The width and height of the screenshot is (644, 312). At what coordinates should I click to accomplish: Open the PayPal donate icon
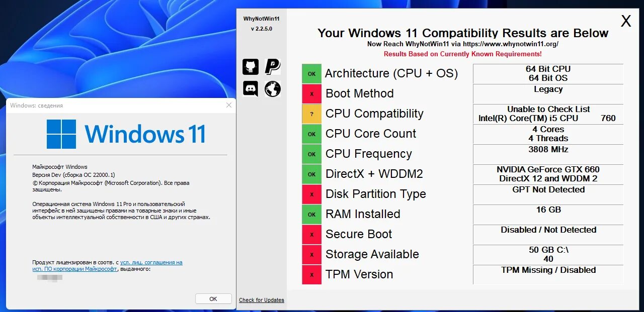273,67
